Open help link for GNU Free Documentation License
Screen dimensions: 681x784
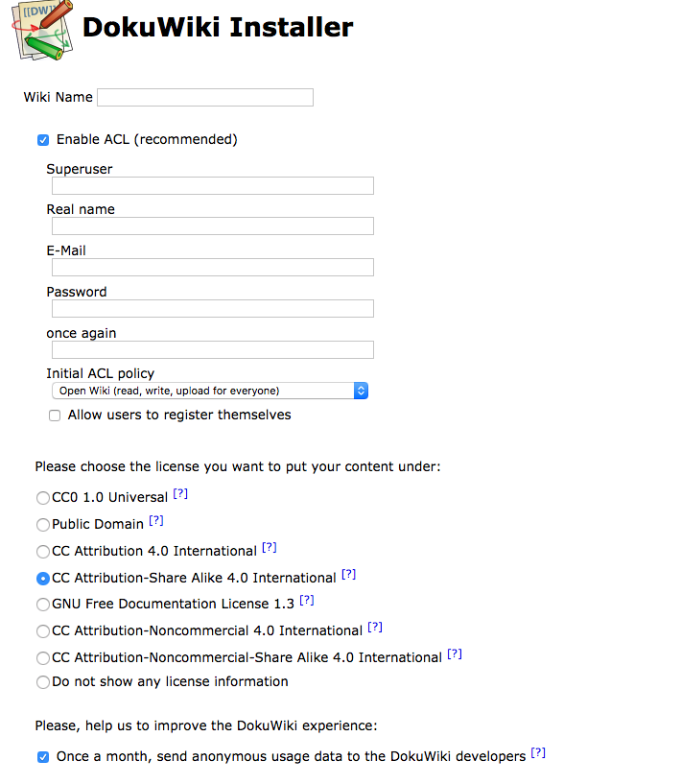pyautogui.click(x=307, y=600)
